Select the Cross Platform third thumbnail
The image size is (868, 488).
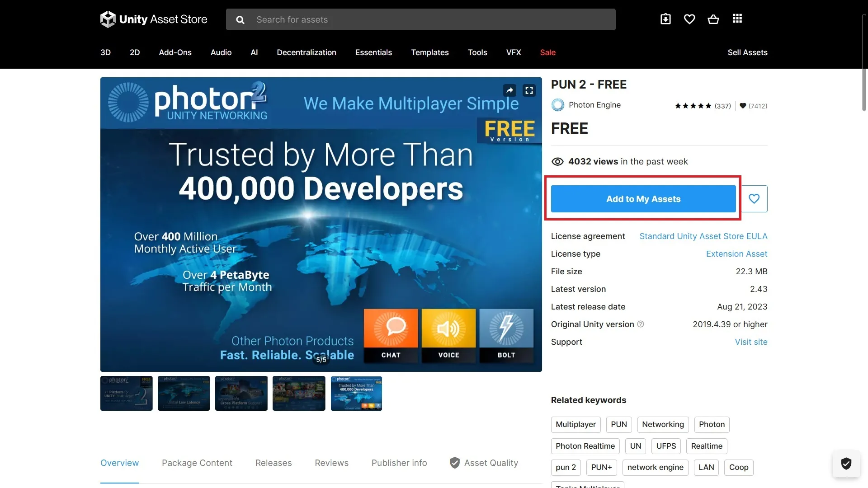241,394
